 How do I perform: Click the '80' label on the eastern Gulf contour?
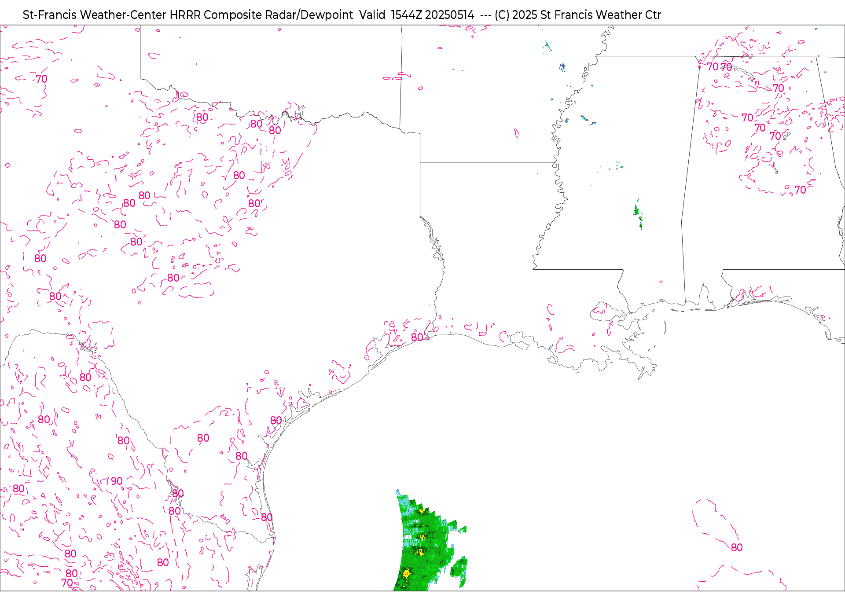pyautogui.click(x=737, y=547)
